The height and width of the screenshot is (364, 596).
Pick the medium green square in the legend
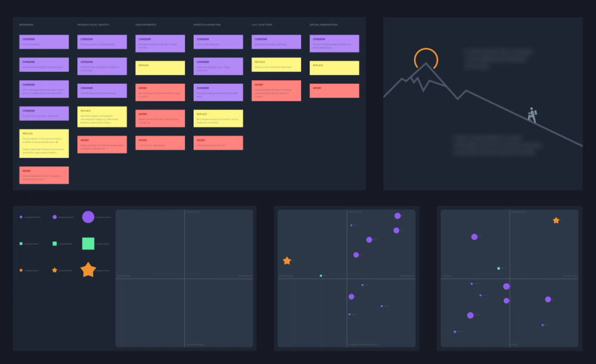pos(54,244)
